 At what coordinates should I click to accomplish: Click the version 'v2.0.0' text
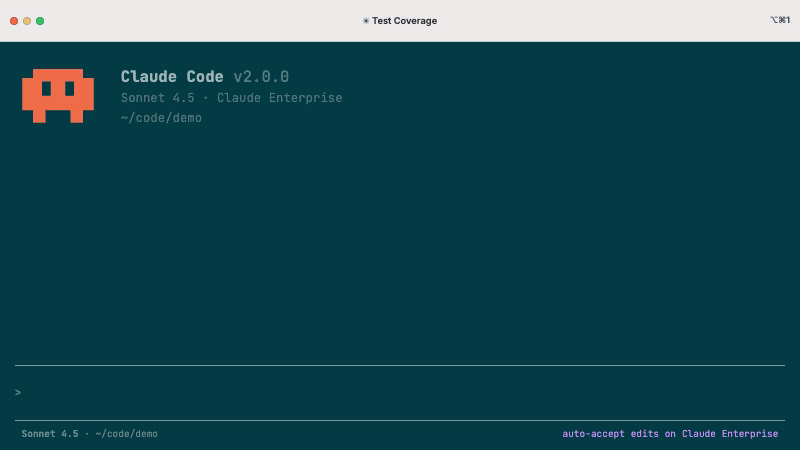pyautogui.click(x=261, y=77)
